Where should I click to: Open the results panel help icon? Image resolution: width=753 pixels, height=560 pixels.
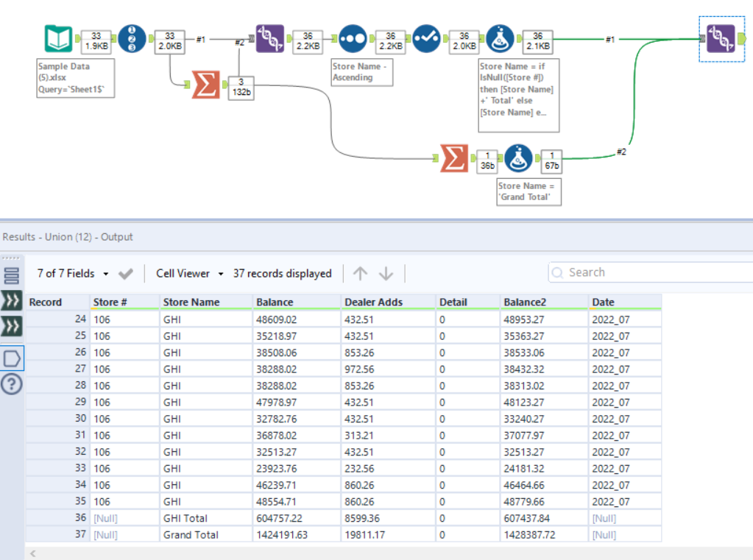point(13,384)
